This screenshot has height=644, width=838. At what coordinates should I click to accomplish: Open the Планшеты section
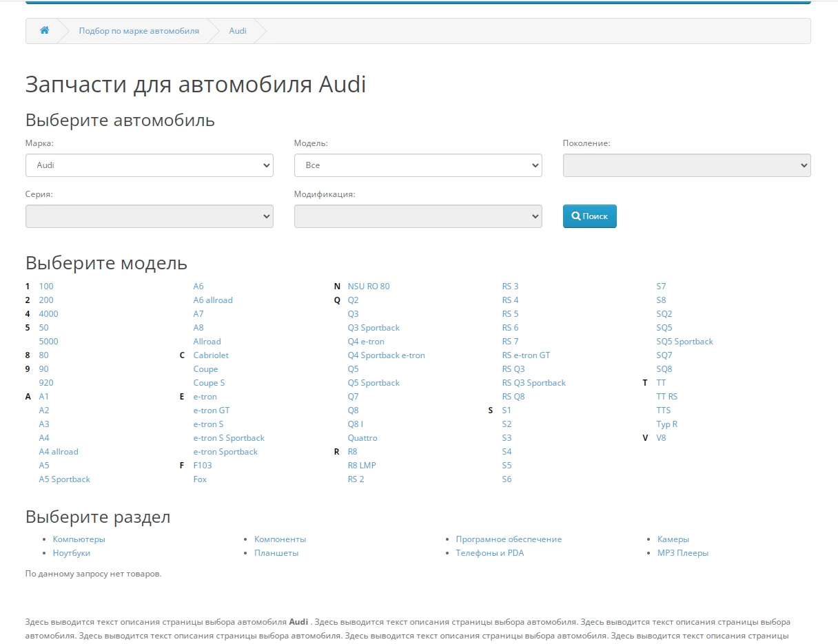click(x=276, y=553)
